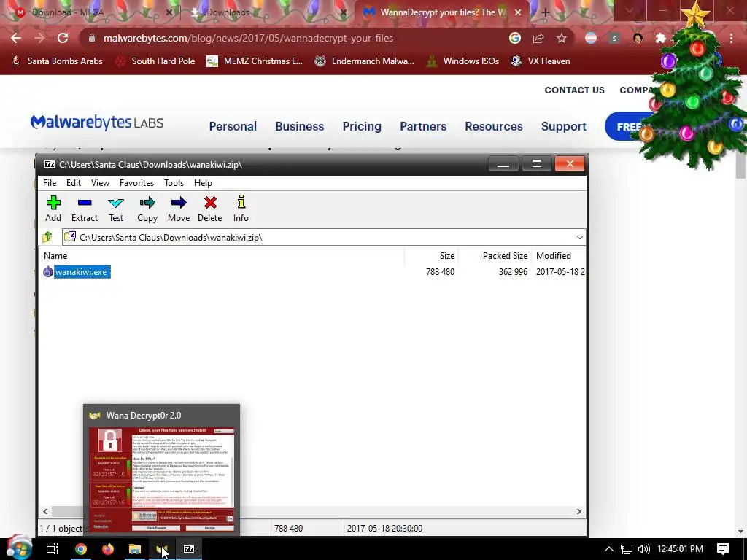Click the Malwarebytes Labs logo
Screen dimensions: 747x560
click(97, 122)
